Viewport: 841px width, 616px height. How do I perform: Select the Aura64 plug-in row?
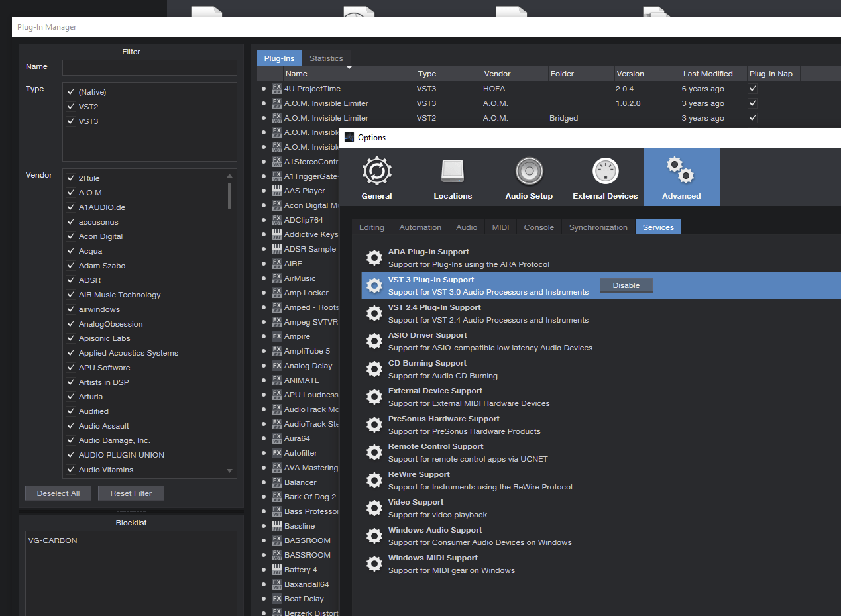point(298,438)
